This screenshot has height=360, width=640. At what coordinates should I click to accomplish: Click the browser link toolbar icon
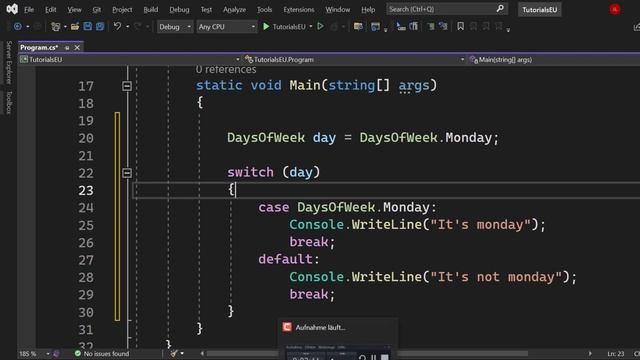click(358, 27)
